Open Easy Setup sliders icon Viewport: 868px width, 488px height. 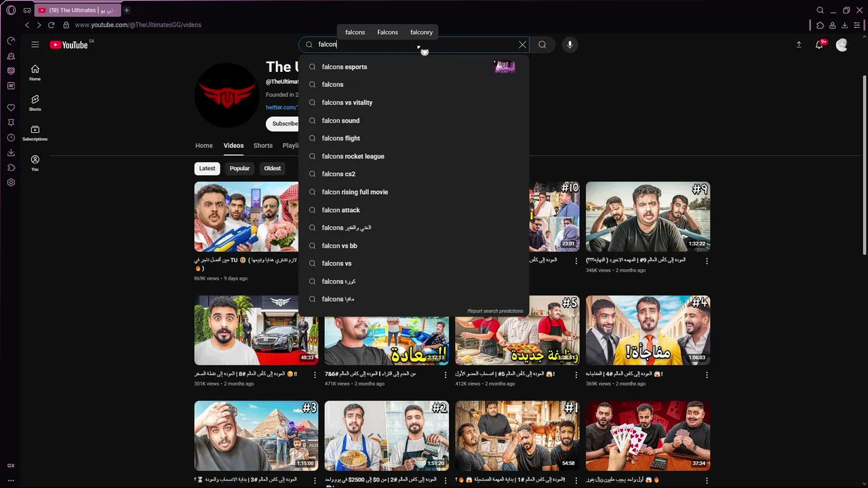point(857,25)
